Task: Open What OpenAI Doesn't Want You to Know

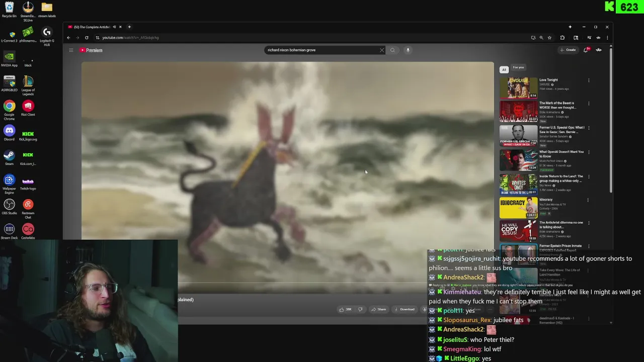Action: [561, 154]
